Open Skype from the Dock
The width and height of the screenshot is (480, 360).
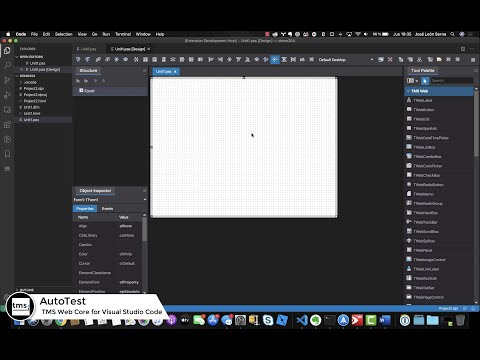[268, 320]
